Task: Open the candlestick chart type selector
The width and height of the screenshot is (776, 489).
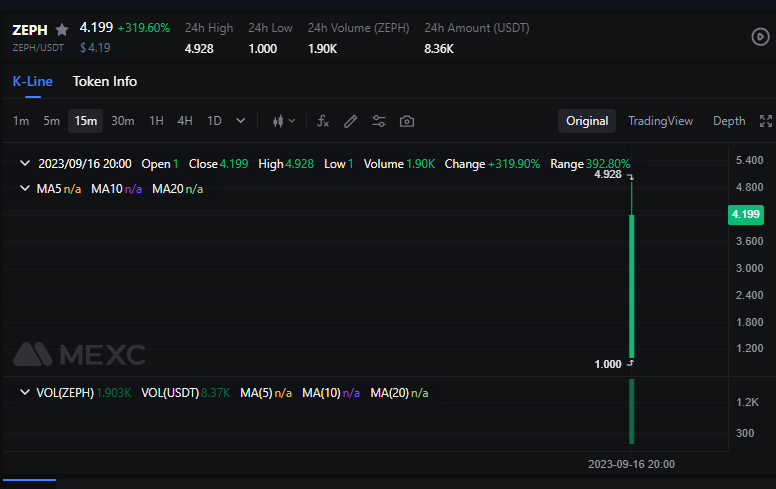Action: click(284, 121)
